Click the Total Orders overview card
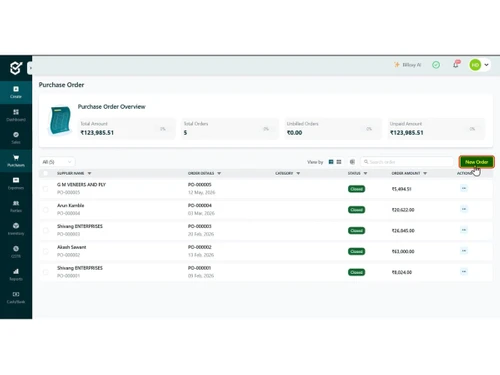This screenshot has width=500, height=375. click(230, 129)
